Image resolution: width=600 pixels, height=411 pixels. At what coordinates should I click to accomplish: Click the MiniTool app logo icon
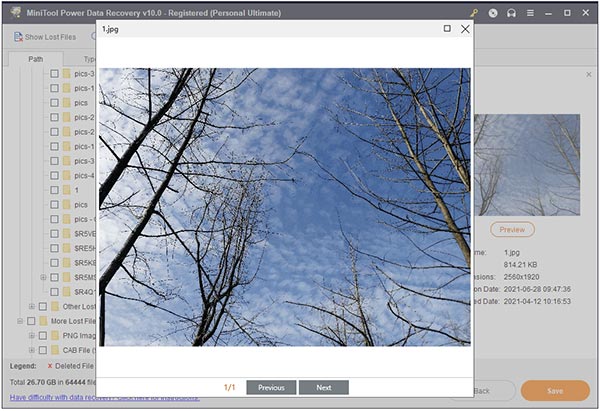[x=14, y=13]
